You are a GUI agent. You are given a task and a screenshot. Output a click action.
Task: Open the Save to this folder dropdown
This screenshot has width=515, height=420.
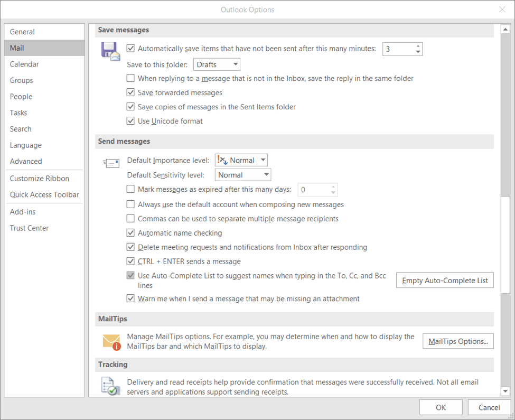pyautogui.click(x=217, y=64)
